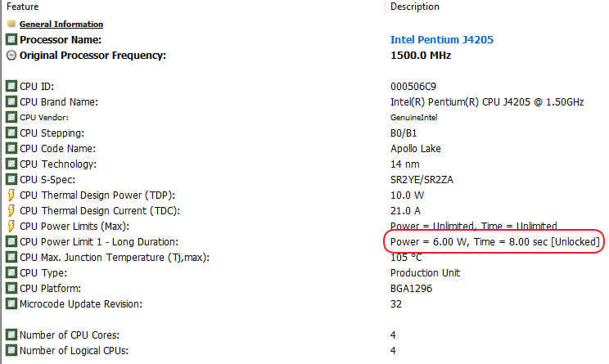Image resolution: width=609 pixels, height=364 pixels.
Task: Select the Apollo Lake code name value
Action: click(416, 149)
